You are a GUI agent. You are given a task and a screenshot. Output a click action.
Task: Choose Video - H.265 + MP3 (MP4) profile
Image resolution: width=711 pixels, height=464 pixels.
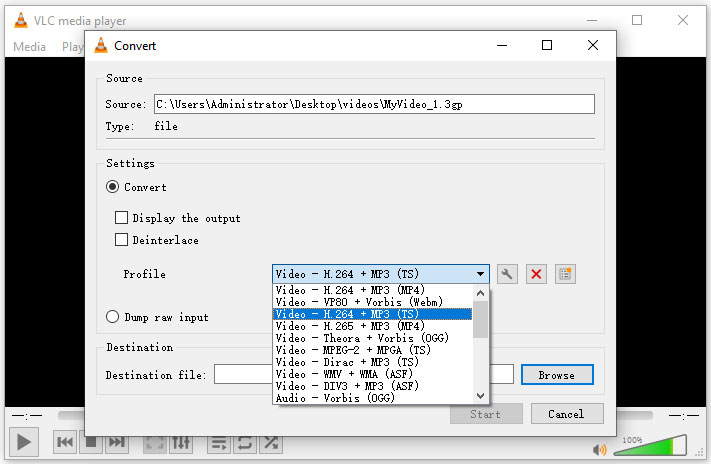point(372,326)
